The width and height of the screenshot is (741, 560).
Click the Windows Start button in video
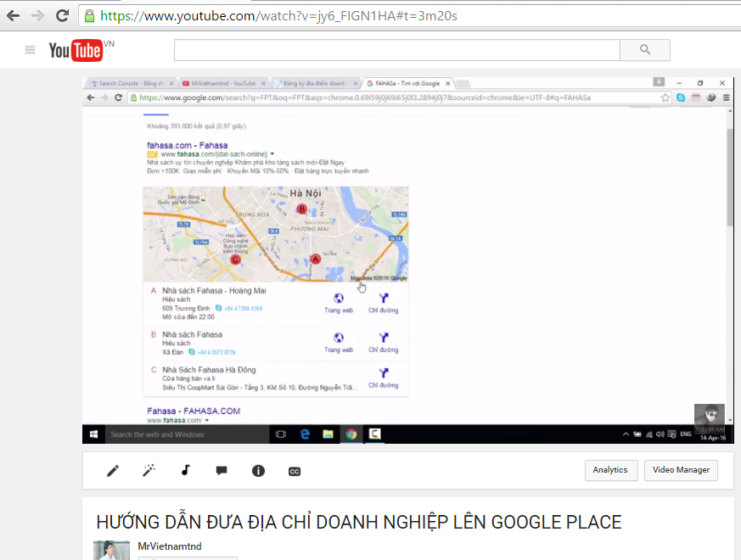point(93,434)
